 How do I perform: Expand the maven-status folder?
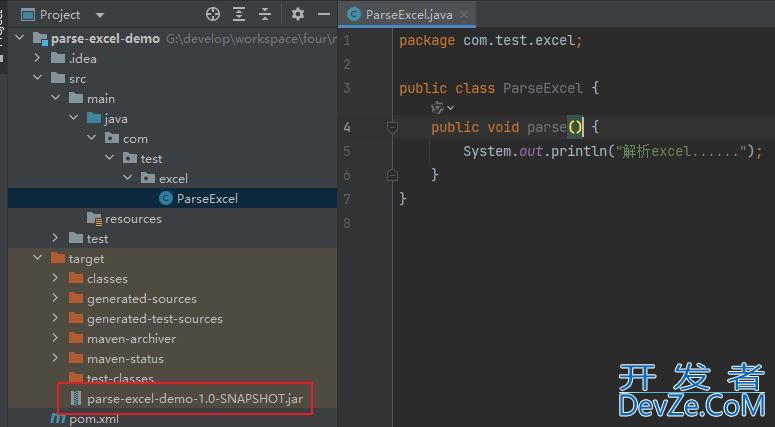(x=55, y=357)
